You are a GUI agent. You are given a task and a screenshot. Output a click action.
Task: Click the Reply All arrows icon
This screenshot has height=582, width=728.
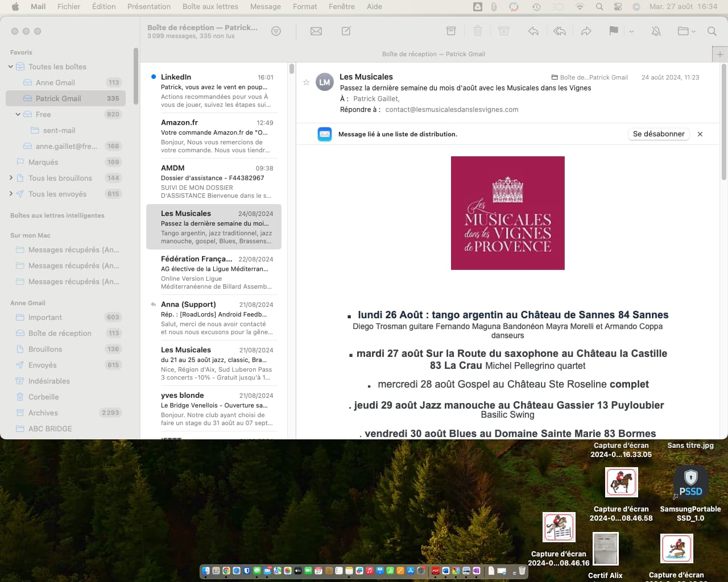560,31
